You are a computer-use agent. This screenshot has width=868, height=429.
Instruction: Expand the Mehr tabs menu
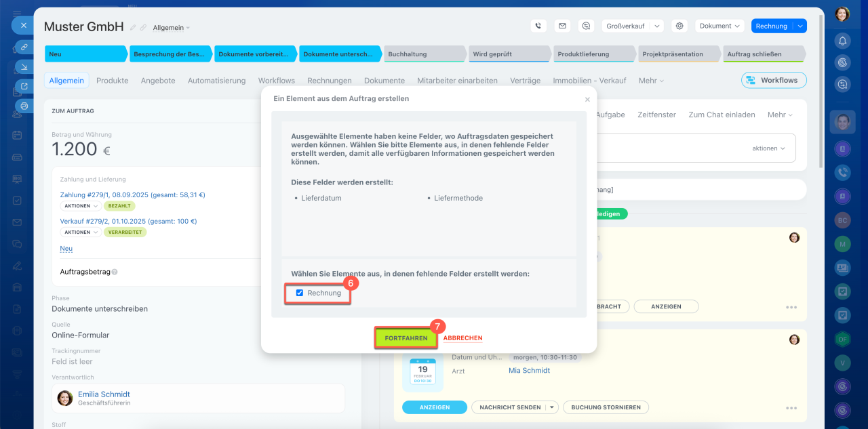[651, 81]
